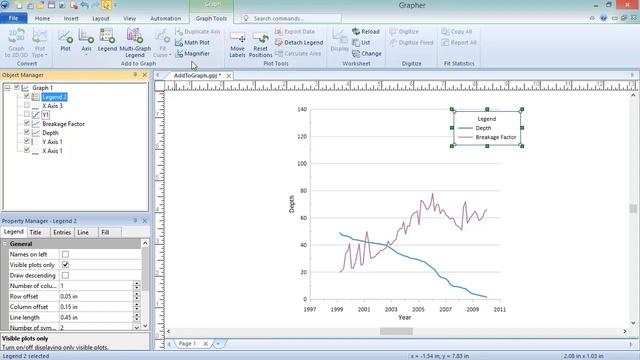This screenshot has width=640, height=360.
Task: Add a Legend to the graph
Action: [107, 41]
